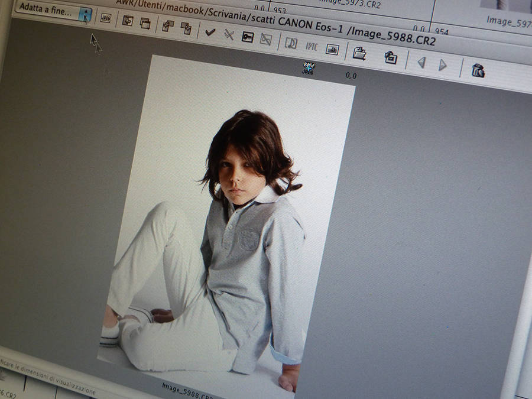Toggle the protect key icon
Image resolution: width=532 pixels, height=399 pixels.
pyautogui.click(x=247, y=37)
